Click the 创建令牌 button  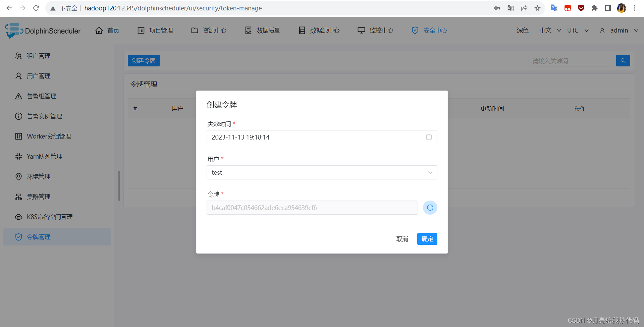click(x=144, y=61)
